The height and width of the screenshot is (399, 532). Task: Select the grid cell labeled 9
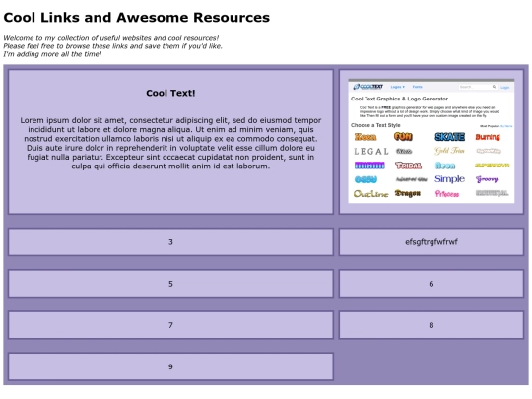[170, 366]
